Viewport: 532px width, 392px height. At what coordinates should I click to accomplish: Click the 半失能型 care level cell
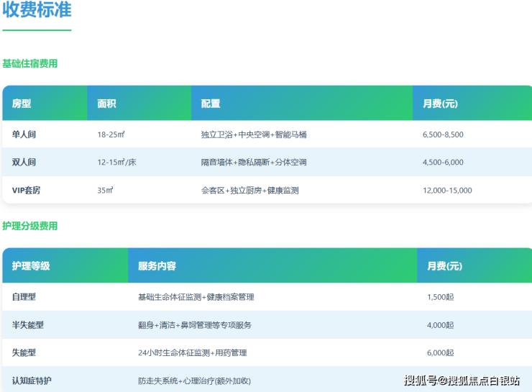[x=28, y=325]
